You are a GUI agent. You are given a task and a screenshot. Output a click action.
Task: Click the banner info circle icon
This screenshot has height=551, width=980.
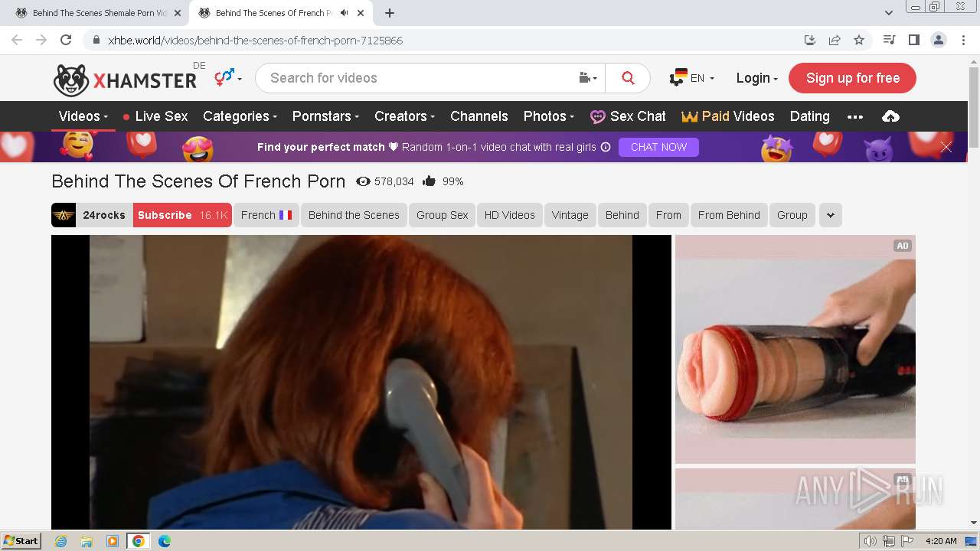[606, 147]
